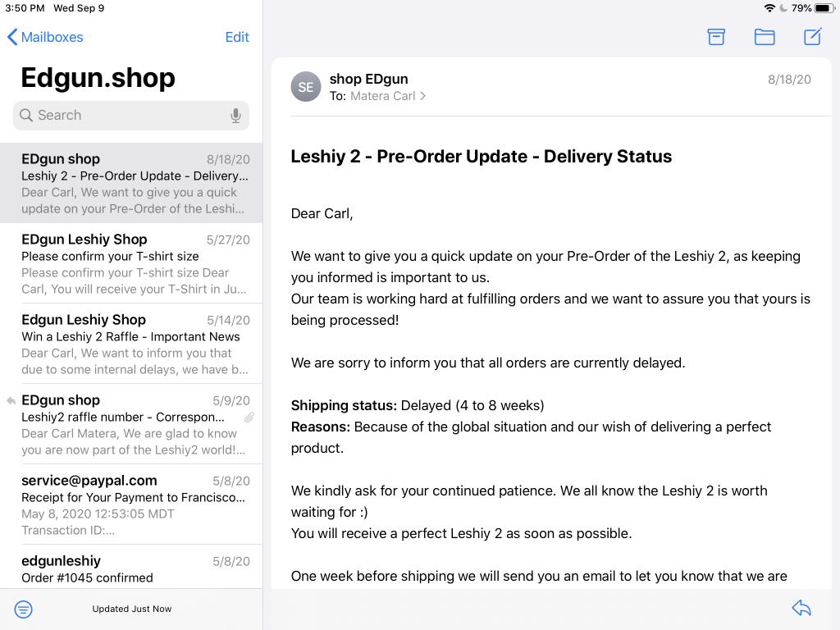Tap Edit in the mailbox list
The image size is (840, 630).
[x=237, y=37]
